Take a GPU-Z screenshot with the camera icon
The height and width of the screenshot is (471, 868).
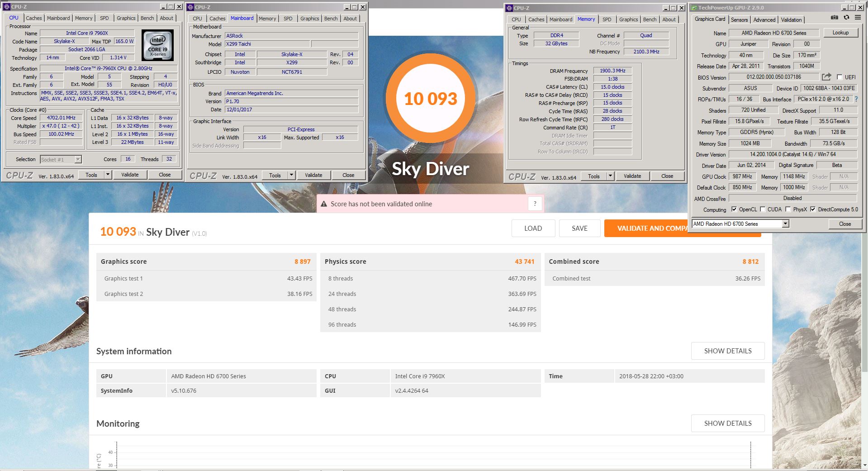835,18
